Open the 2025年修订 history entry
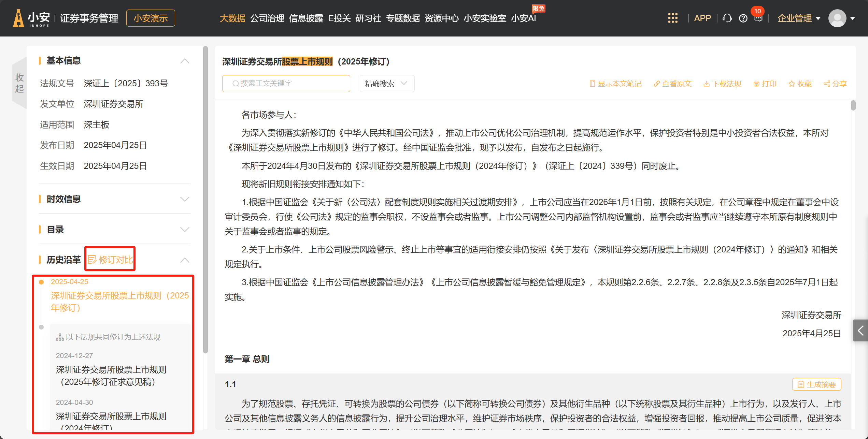 pyautogui.click(x=120, y=302)
